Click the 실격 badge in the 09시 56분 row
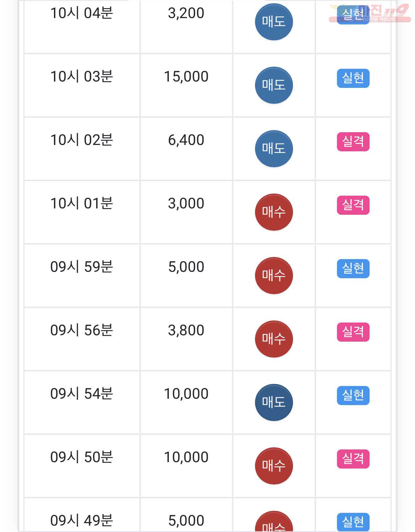The image size is (415, 532). (x=353, y=332)
